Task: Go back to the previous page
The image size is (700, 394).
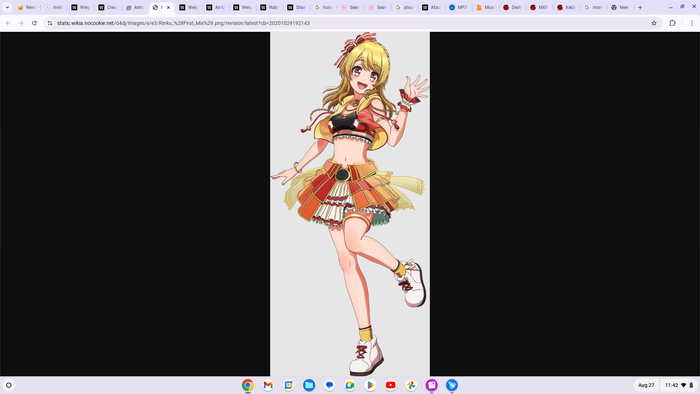Action: (x=8, y=23)
